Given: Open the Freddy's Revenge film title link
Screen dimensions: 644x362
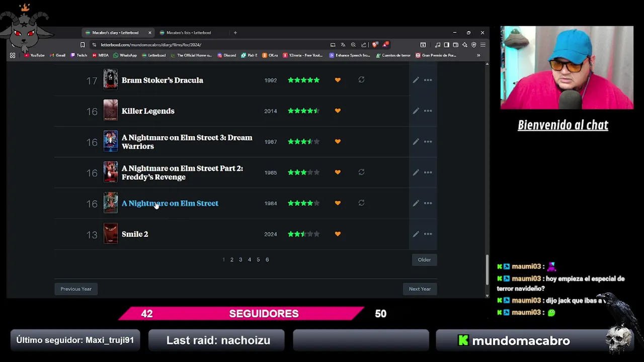Looking at the screenshot, I should click(x=182, y=172).
